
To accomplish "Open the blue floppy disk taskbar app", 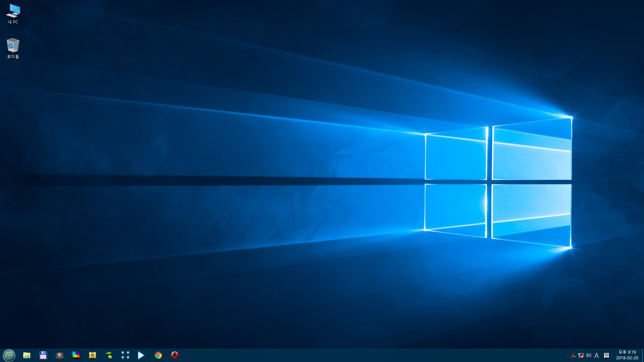I will point(43,355).
